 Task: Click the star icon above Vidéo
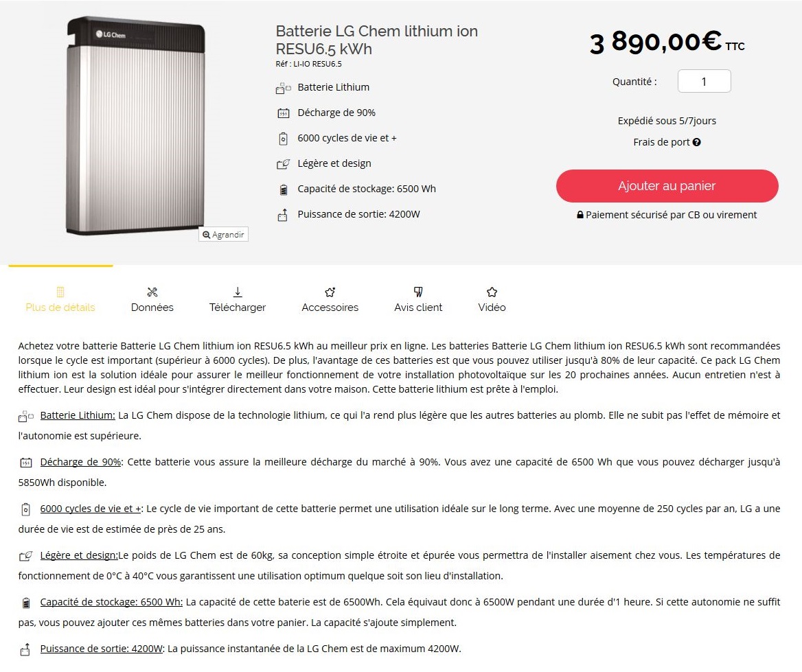click(492, 292)
